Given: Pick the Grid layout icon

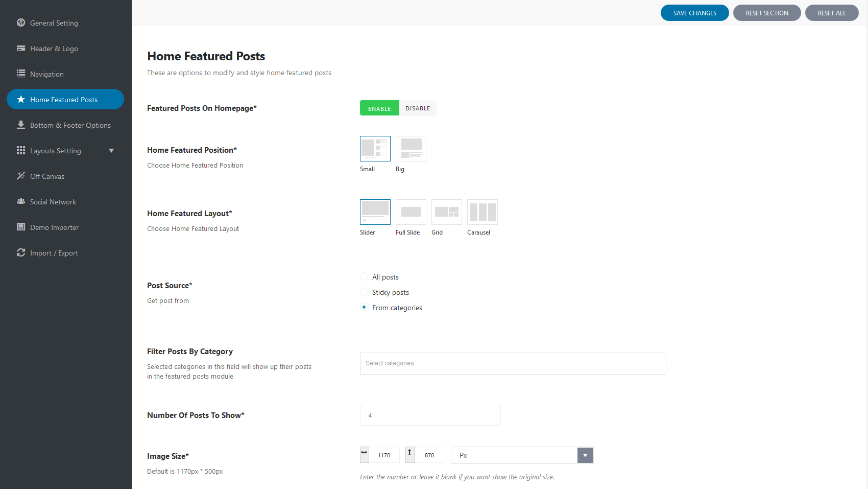Looking at the screenshot, I should tap(446, 212).
